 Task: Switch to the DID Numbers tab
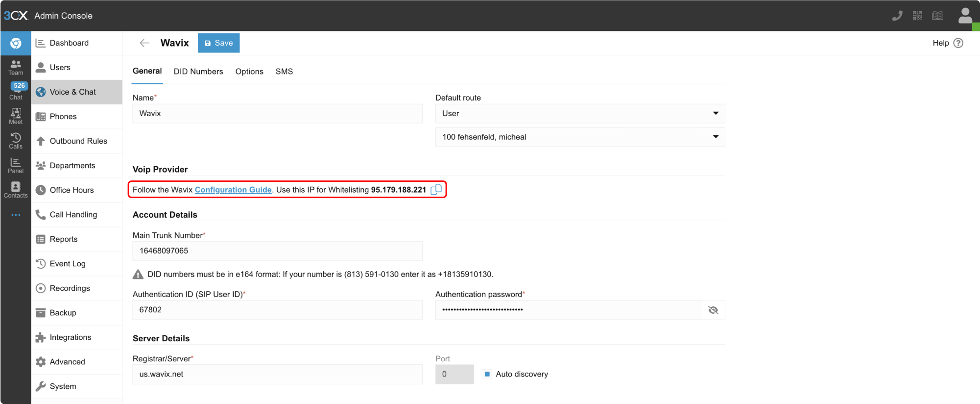point(198,72)
